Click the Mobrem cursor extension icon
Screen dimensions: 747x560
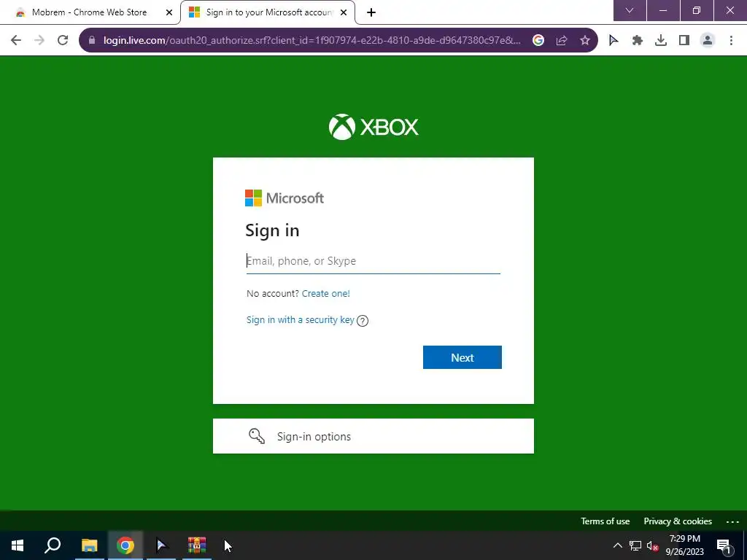coord(614,40)
